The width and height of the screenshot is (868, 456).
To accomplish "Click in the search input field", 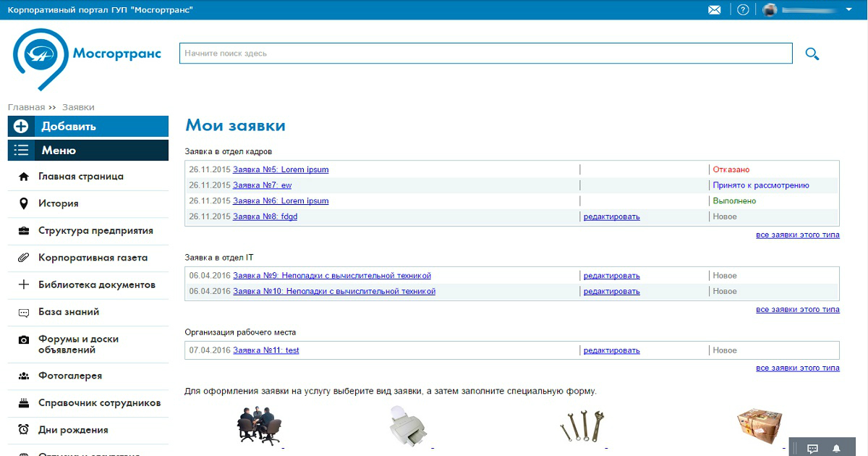I will coord(485,54).
